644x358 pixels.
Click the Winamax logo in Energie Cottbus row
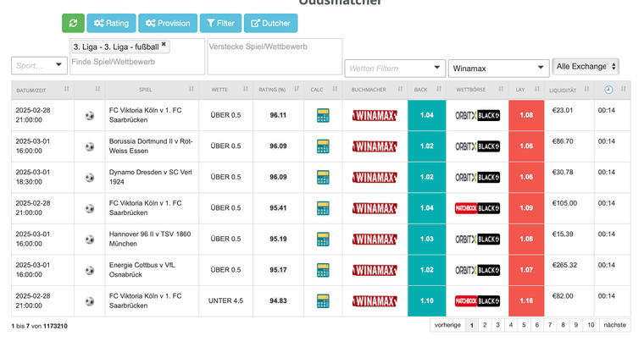click(375, 270)
